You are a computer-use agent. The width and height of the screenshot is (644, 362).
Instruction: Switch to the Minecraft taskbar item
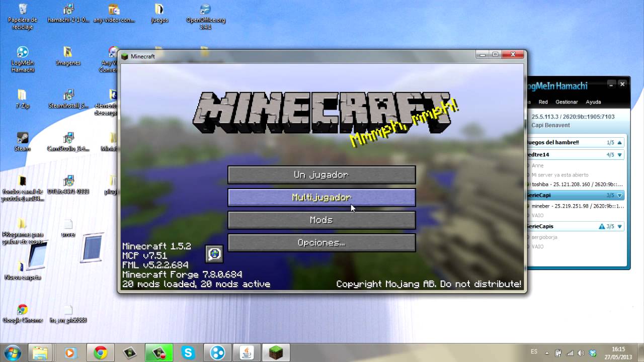coord(276,353)
